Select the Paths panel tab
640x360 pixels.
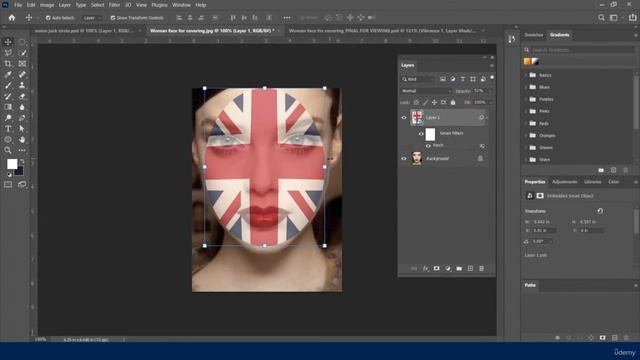[x=530, y=285]
